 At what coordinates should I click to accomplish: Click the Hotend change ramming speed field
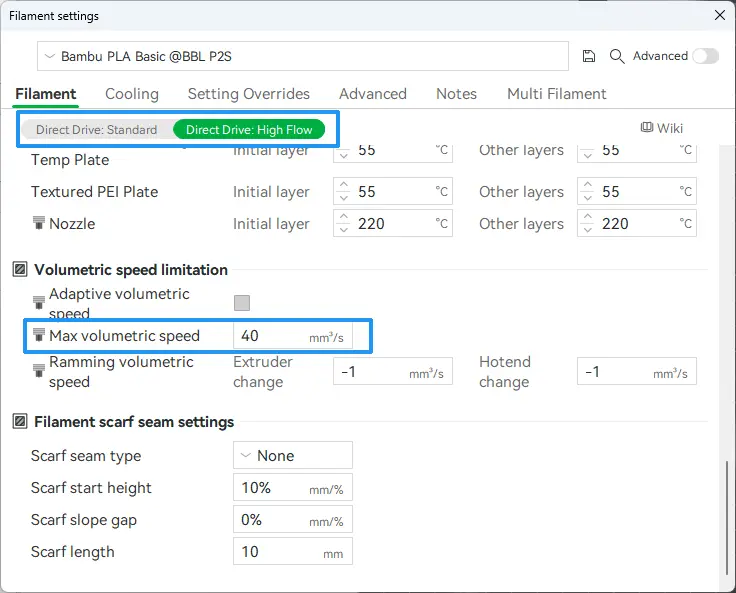637,371
